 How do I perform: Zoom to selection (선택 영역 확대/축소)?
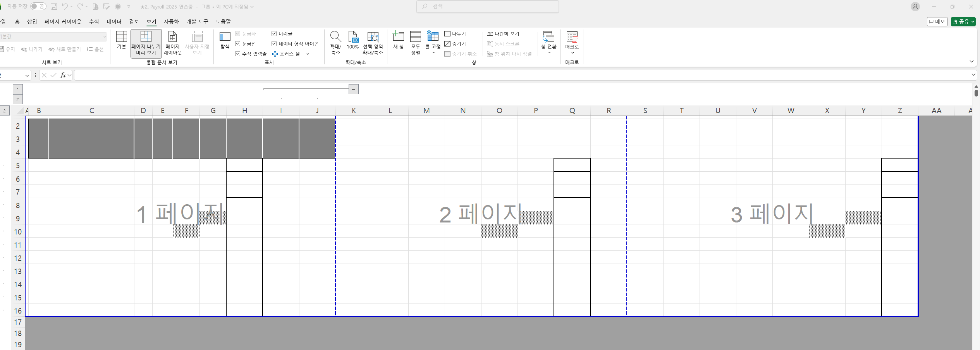click(x=373, y=43)
